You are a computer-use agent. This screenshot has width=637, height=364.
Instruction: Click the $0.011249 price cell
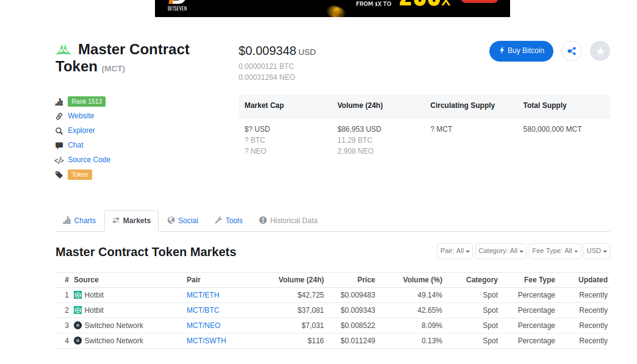pyautogui.click(x=358, y=341)
